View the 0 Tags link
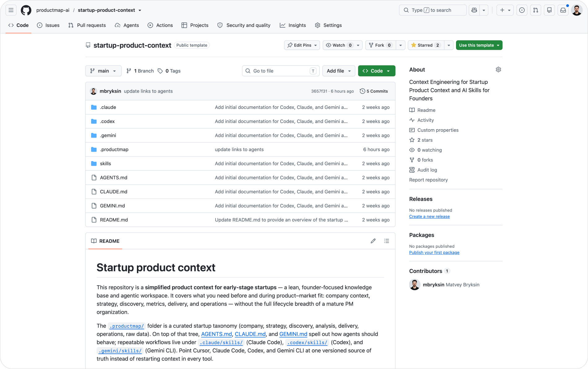588x369 pixels. [169, 71]
